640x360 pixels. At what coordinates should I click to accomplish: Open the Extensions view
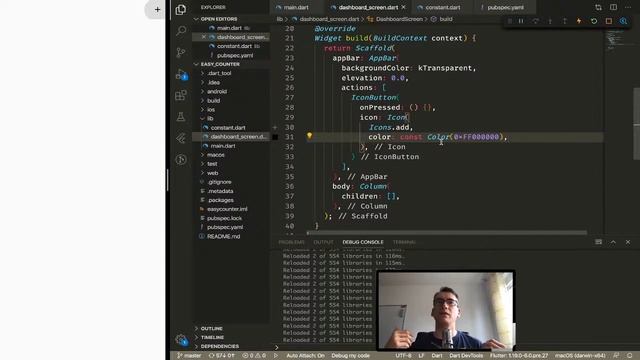point(181,96)
